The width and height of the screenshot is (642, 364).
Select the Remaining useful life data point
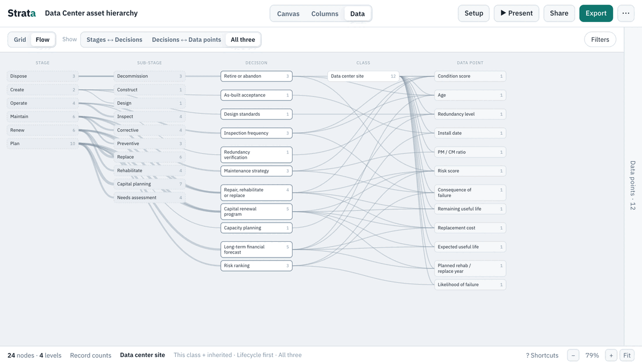[x=470, y=209]
